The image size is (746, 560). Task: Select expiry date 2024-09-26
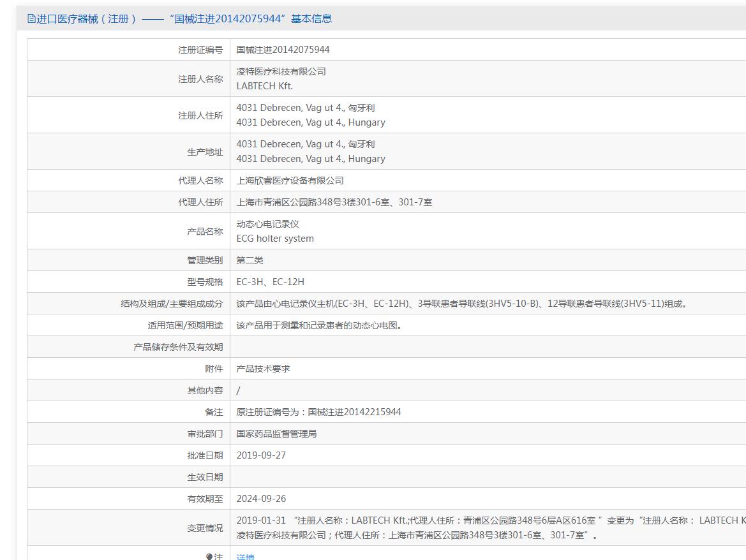[261, 499]
